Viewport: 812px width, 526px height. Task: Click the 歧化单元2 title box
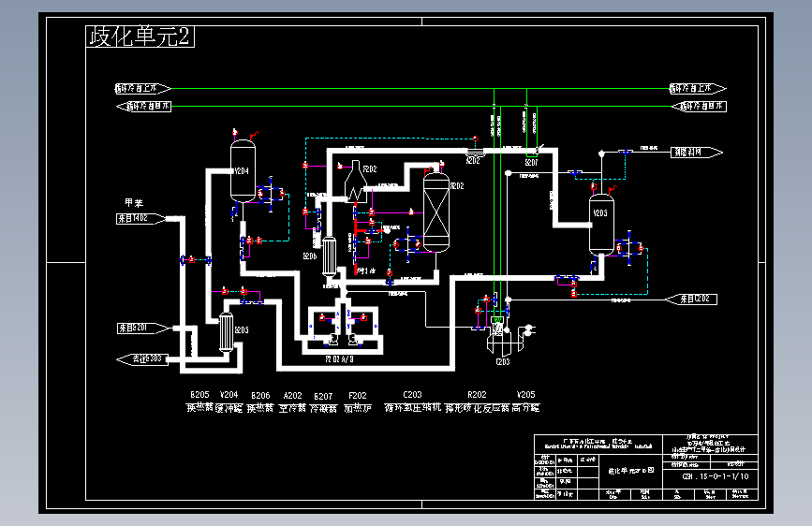pyautogui.click(x=140, y=37)
